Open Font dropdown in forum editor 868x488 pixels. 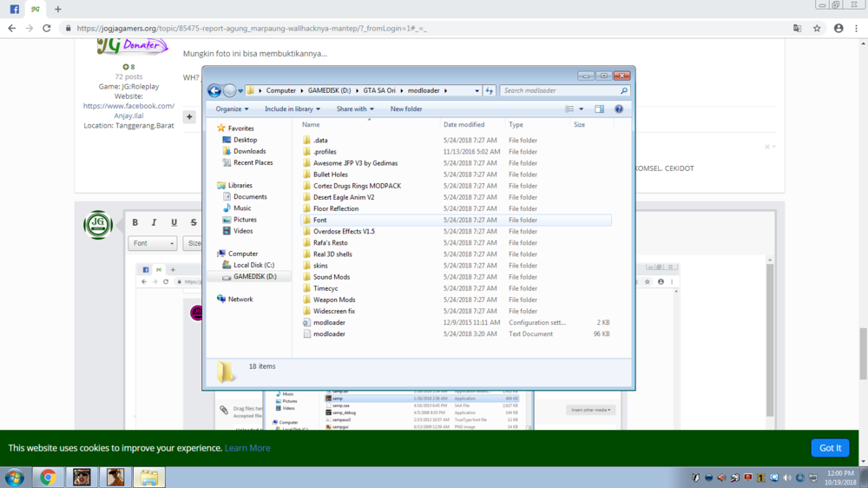[153, 243]
